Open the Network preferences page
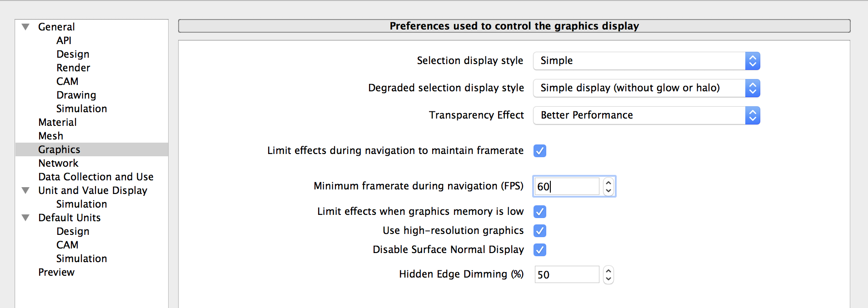The image size is (868, 308). click(x=58, y=163)
